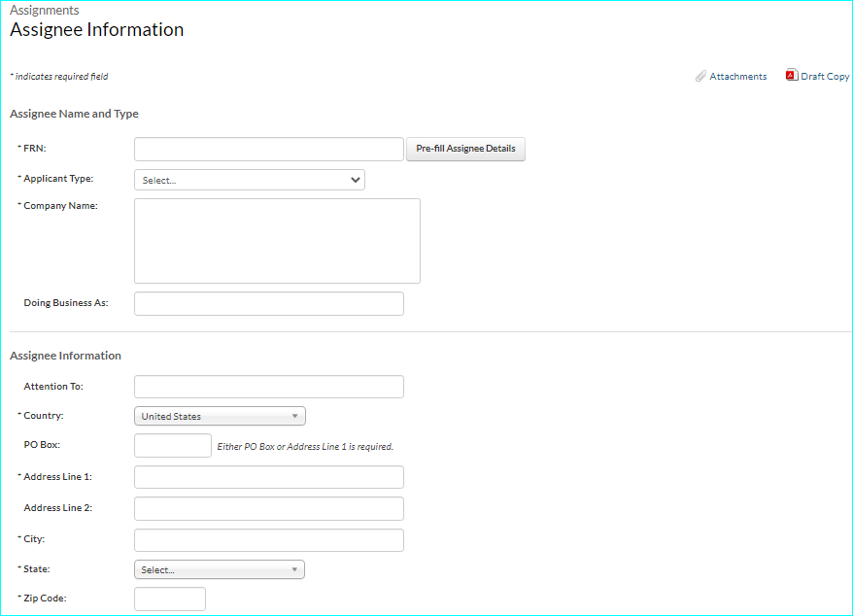Open the Attachments link
853x616 pixels.
tap(737, 77)
